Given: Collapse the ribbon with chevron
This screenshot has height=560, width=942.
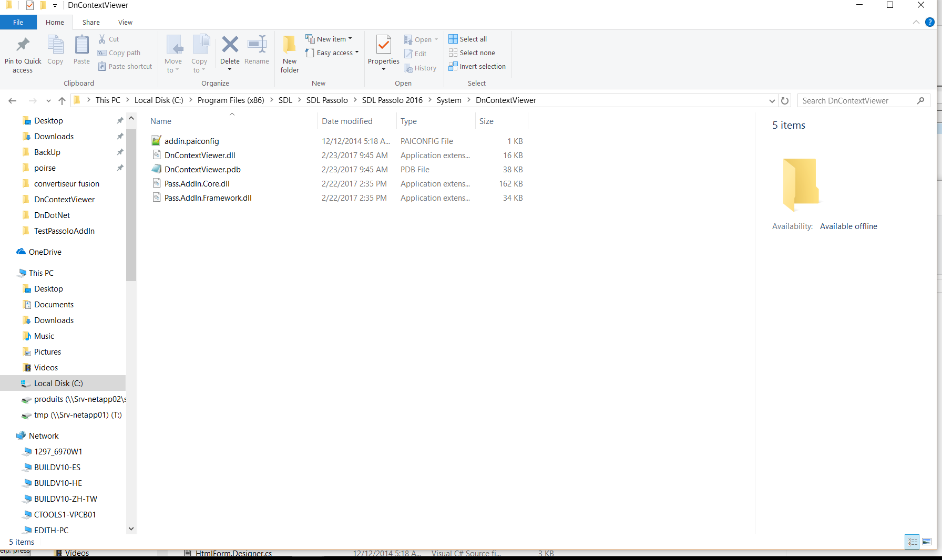Looking at the screenshot, I should click(x=916, y=22).
